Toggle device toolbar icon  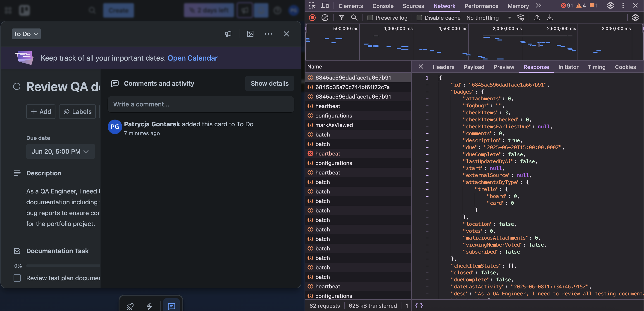(x=325, y=5)
